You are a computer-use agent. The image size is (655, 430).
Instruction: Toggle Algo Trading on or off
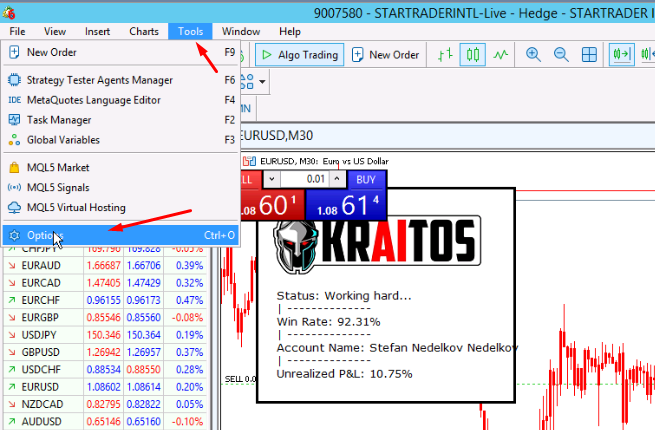300,54
